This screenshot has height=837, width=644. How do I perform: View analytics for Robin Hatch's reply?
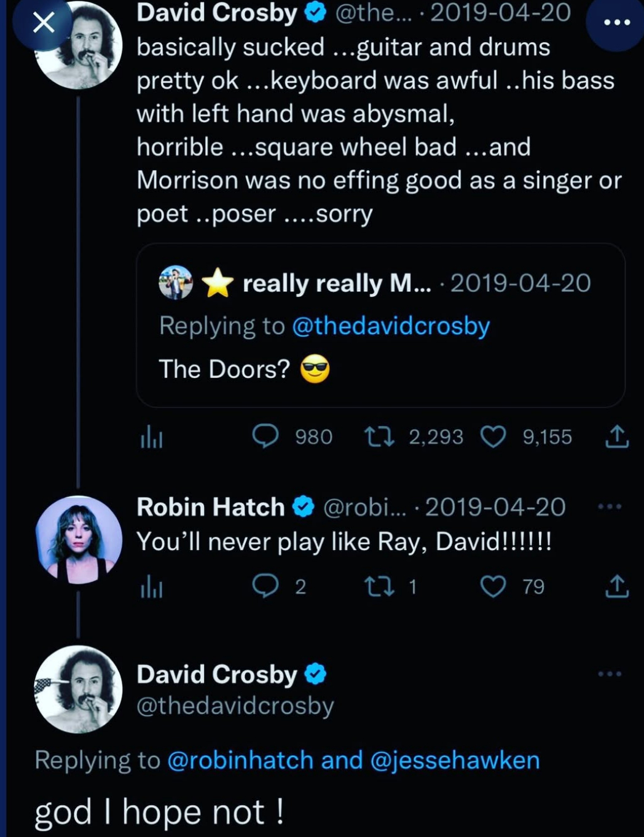(151, 587)
